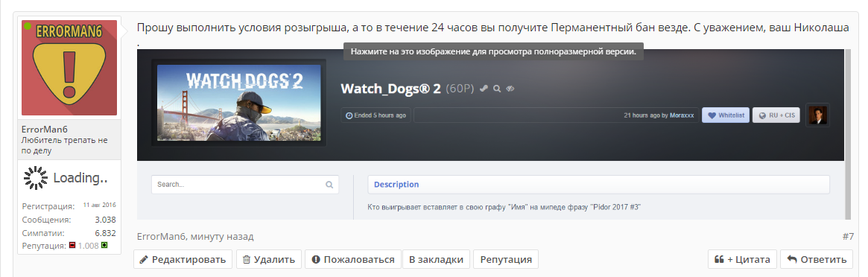Click the reputation value 1.008
This screenshot has width=868, height=277.
click(x=88, y=246)
